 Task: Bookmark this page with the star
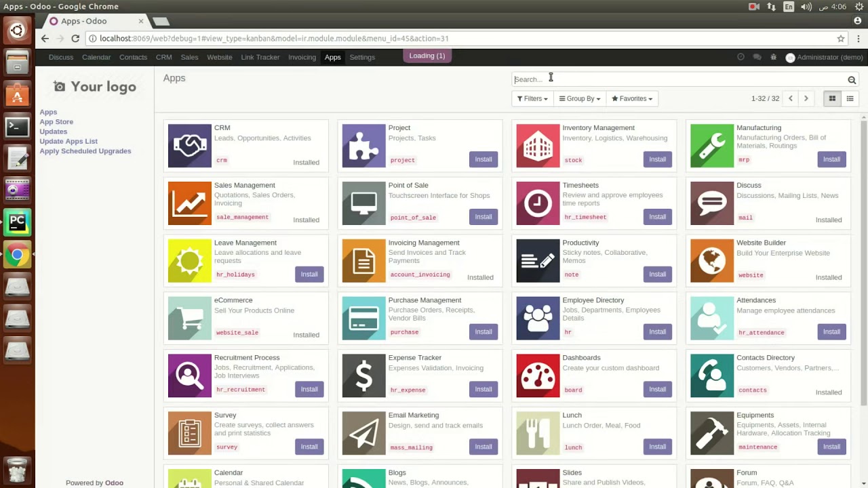pos(841,39)
